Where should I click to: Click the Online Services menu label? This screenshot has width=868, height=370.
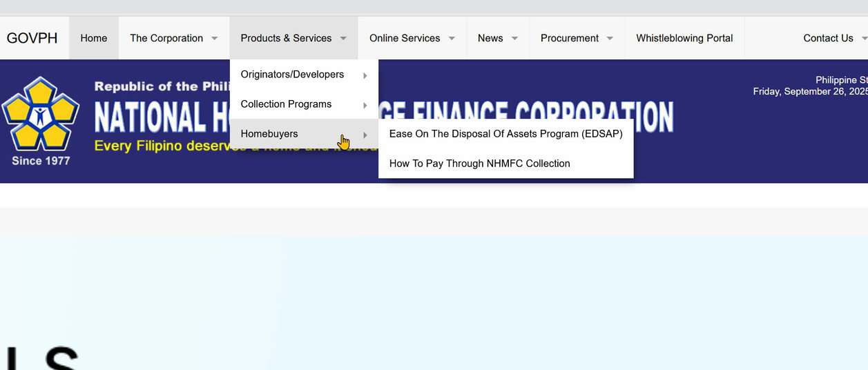(405, 38)
